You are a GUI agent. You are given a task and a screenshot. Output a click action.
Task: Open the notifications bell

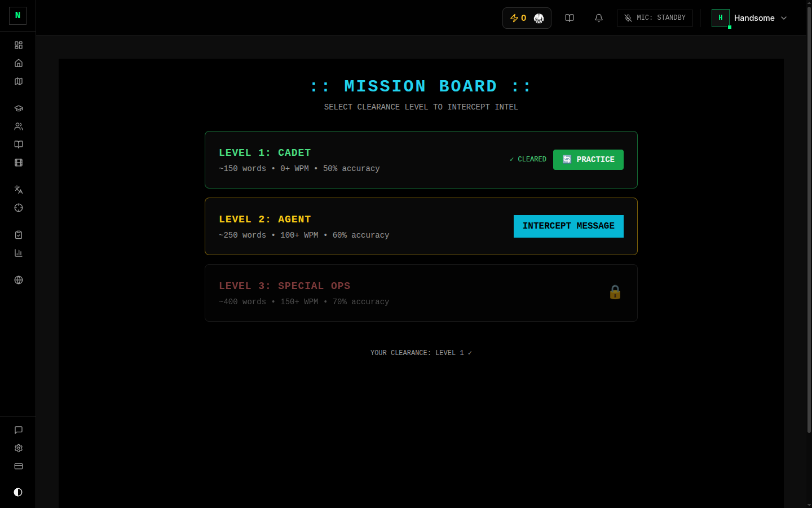pyautogui.click(x=599, y=18)
